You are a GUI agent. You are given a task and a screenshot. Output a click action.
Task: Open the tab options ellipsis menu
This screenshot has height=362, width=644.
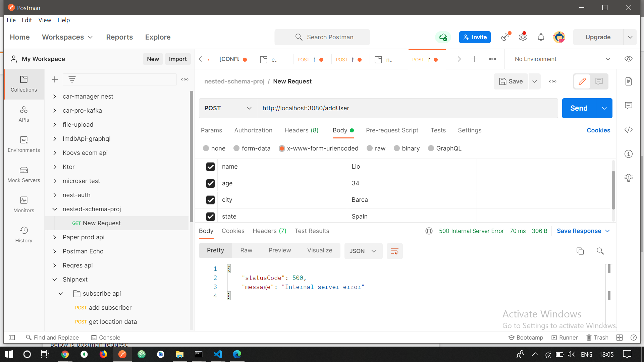coord(492,59)
